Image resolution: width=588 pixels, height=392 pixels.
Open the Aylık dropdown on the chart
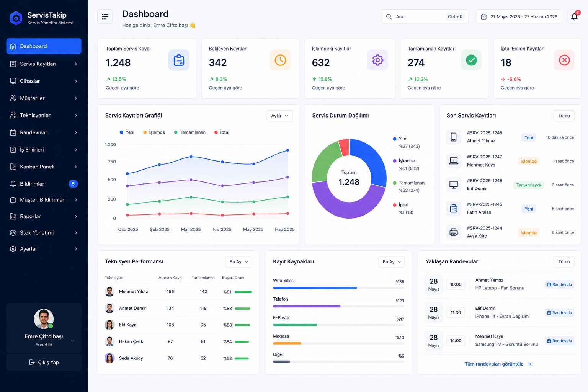(279, 116)
